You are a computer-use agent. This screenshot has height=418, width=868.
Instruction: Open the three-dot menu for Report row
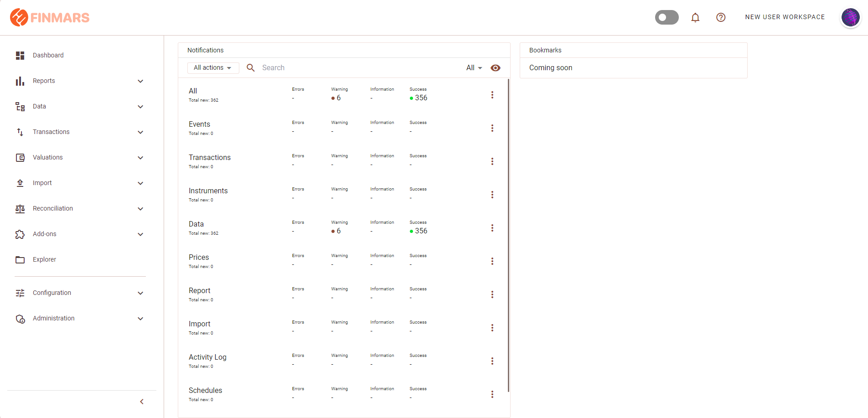coord(492,294)
